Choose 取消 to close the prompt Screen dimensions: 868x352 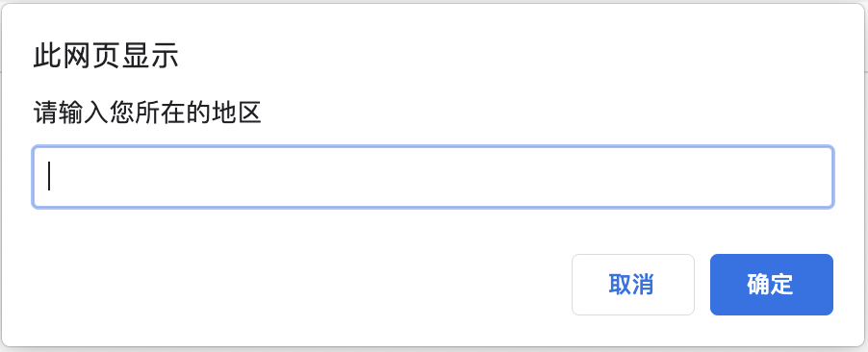pyautogui.click(x=633, y=285)
